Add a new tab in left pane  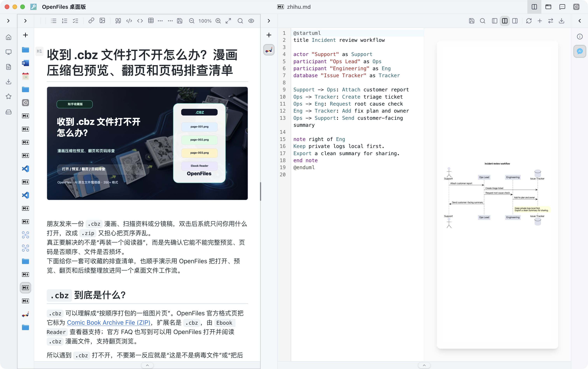point(25,35)
